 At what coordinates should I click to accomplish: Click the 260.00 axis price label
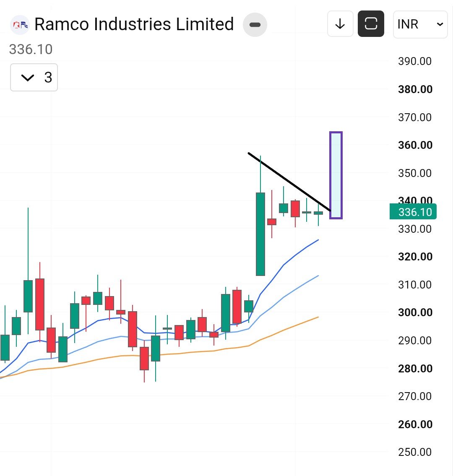[x=415, y=424]
